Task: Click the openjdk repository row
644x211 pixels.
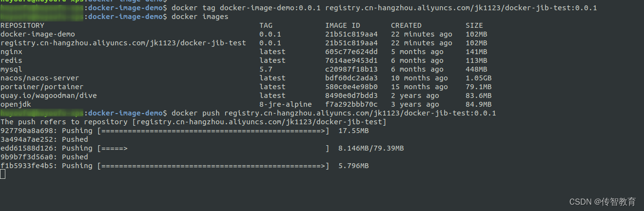Action: coord(246,104)
